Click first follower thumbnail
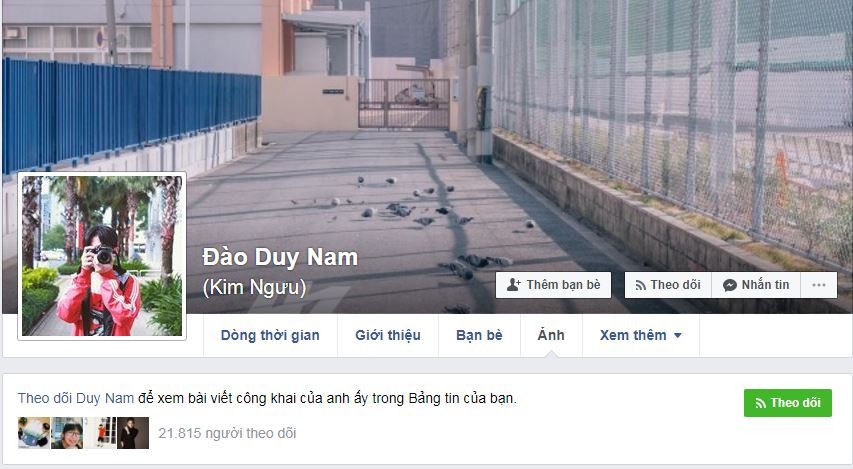The width and height of the screenshot is (853, 469). tap(34, 433)
